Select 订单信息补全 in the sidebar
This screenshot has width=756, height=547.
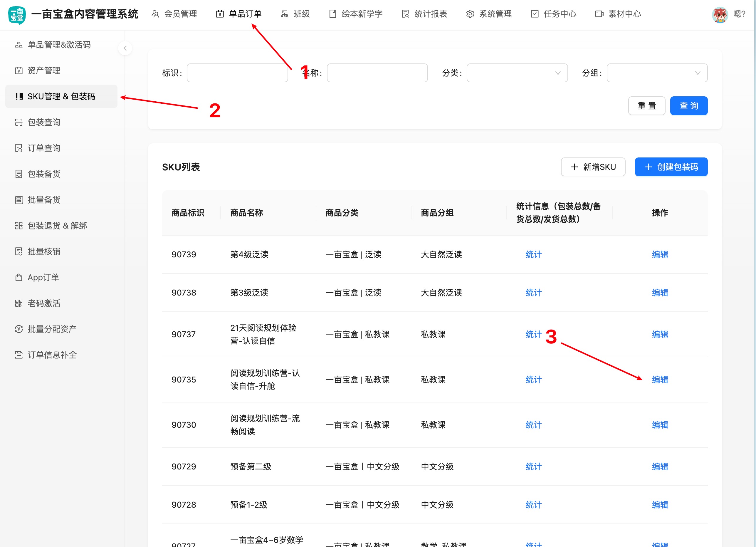click(x=52, y=355)
